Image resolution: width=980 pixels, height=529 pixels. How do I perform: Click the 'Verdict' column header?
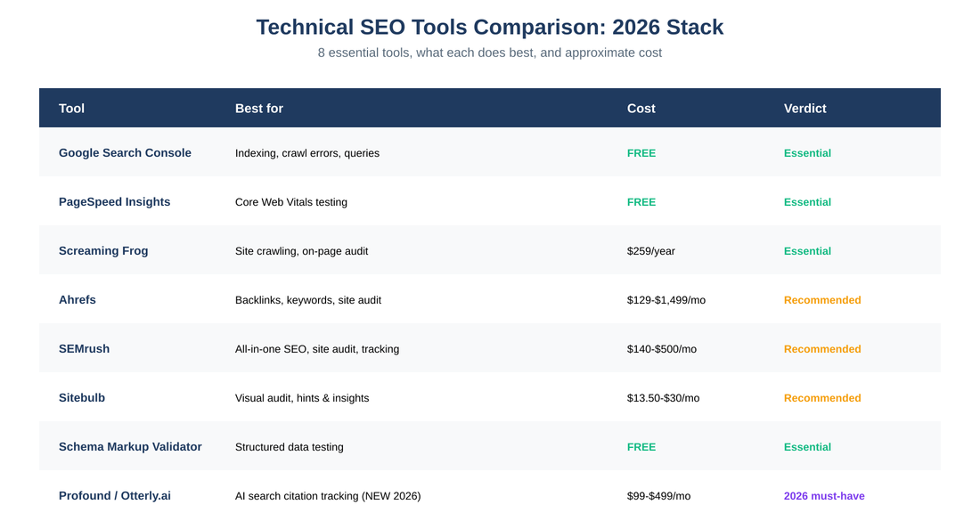(804, 108)
